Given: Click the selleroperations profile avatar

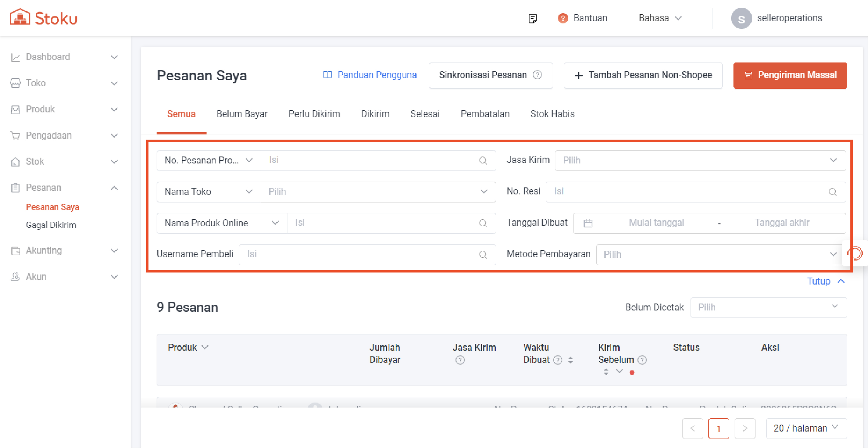Looking at the screenshot, I should click(x=741, y=18).
